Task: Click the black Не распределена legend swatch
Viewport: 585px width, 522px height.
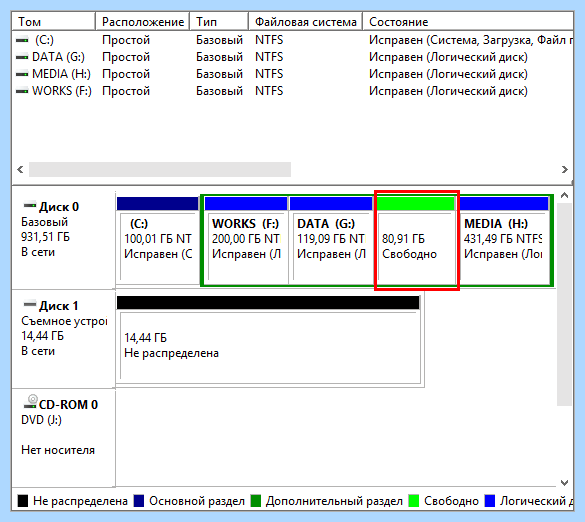Action: pos(23,501)
